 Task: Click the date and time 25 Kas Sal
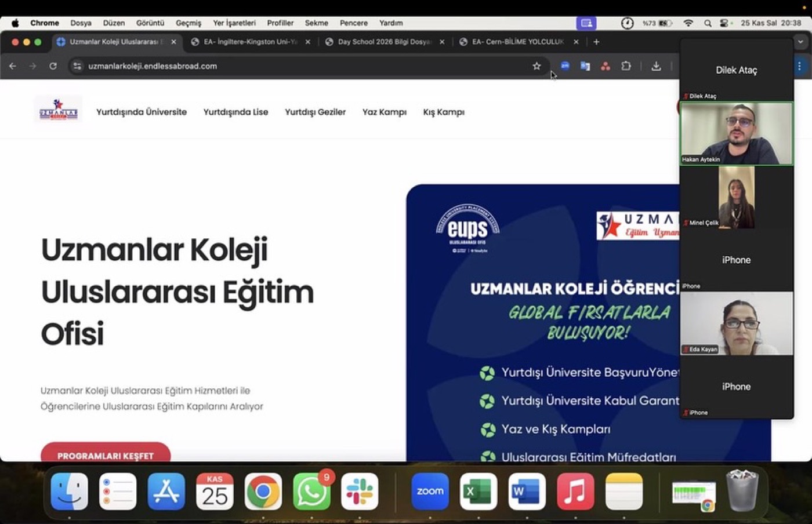click(771, 23)
